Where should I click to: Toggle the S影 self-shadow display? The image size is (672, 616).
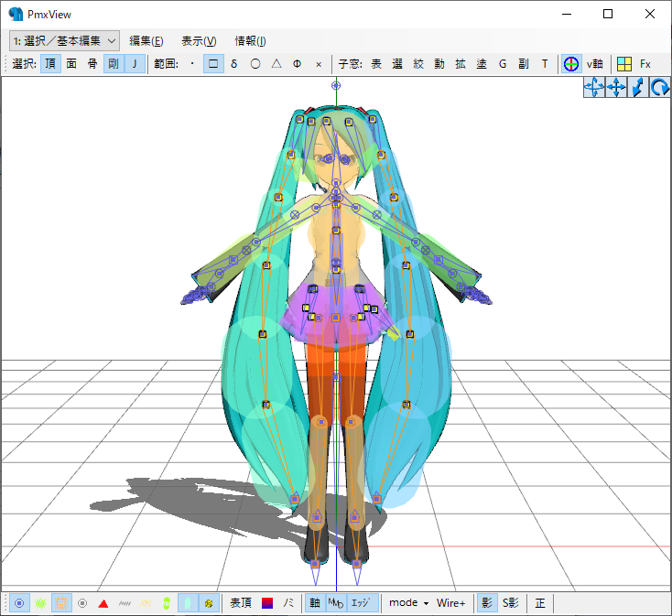[511, 603]
